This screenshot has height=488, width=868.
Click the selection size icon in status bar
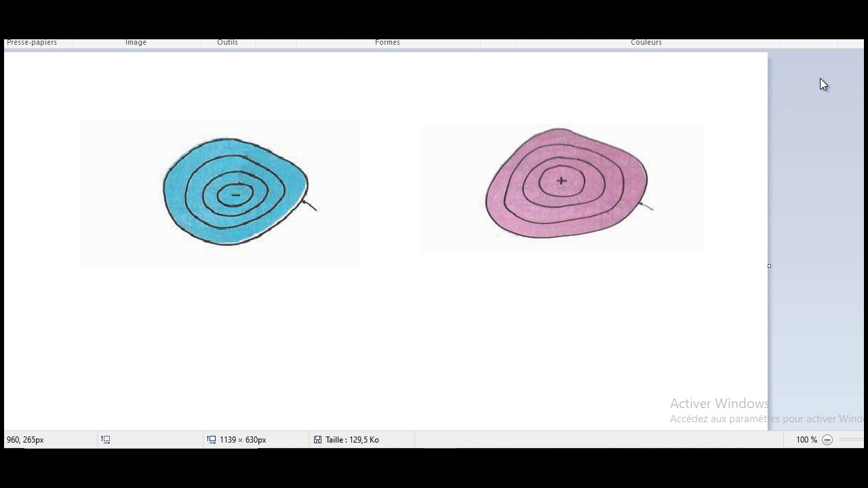coord(106,440)
